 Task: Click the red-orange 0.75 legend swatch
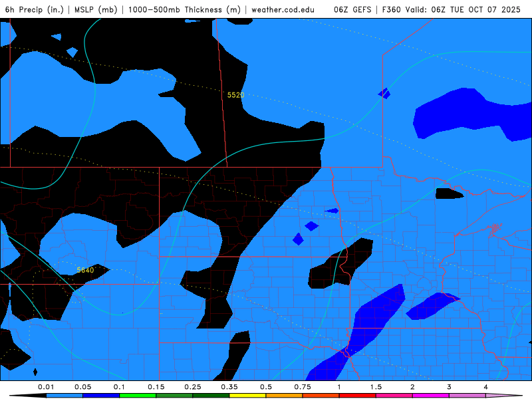pos(321,396)
